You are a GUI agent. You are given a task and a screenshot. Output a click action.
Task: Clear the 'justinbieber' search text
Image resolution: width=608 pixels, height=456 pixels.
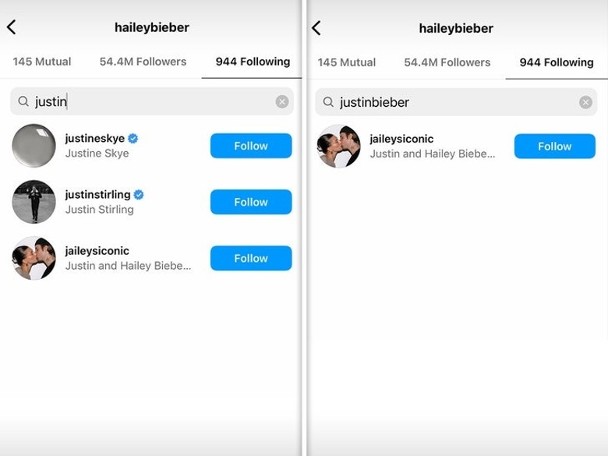pos(586,102)
